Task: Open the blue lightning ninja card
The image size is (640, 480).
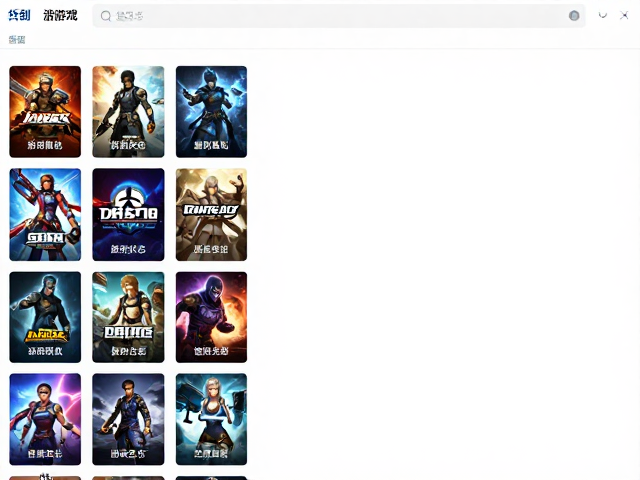Action: [x=211, y=111]
